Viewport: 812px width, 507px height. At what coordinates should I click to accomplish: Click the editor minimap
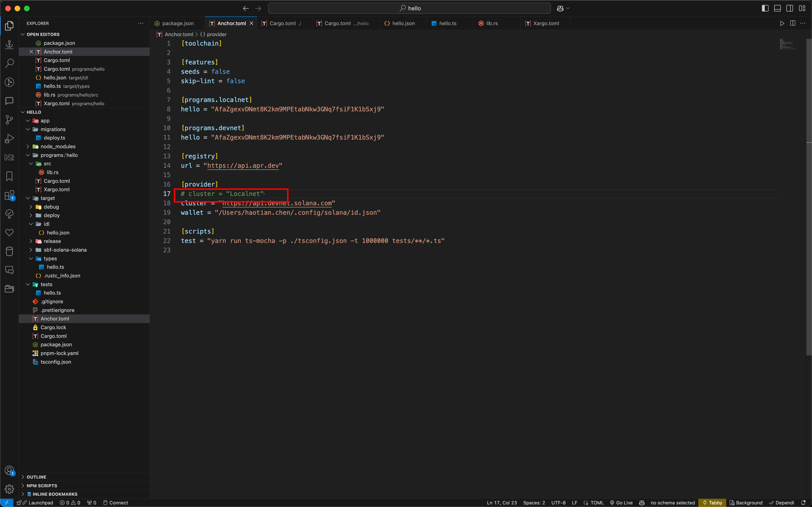pos(788,44)
